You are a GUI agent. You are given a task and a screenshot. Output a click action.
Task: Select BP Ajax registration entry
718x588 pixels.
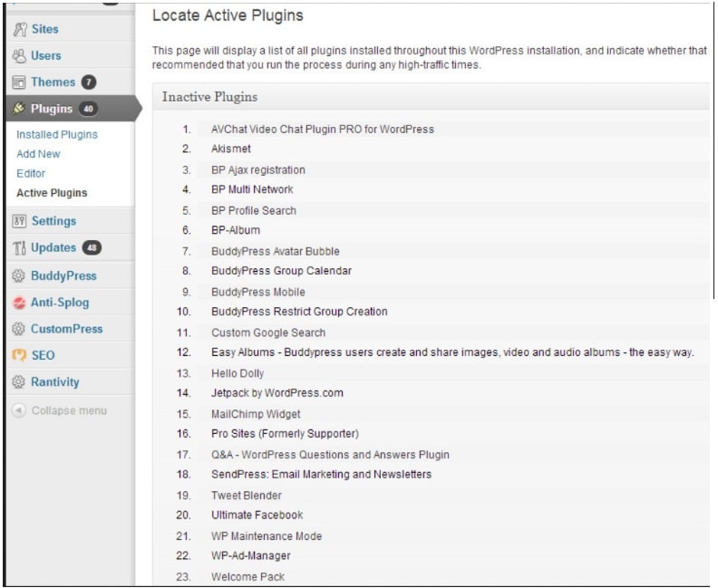coord(258,170)
